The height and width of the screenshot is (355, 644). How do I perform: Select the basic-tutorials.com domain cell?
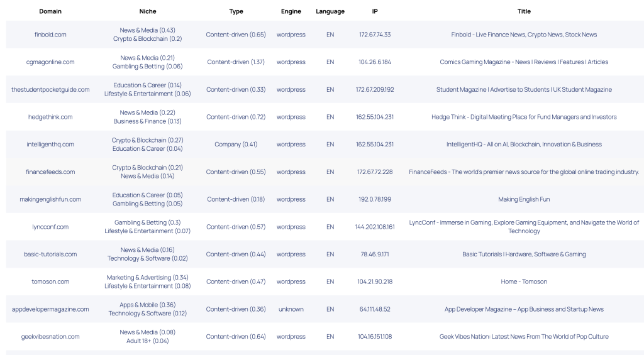click(50, 254)
